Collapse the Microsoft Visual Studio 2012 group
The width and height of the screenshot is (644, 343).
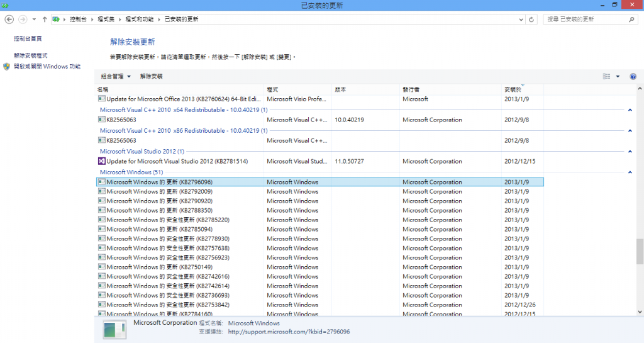(x=630, y=152)
